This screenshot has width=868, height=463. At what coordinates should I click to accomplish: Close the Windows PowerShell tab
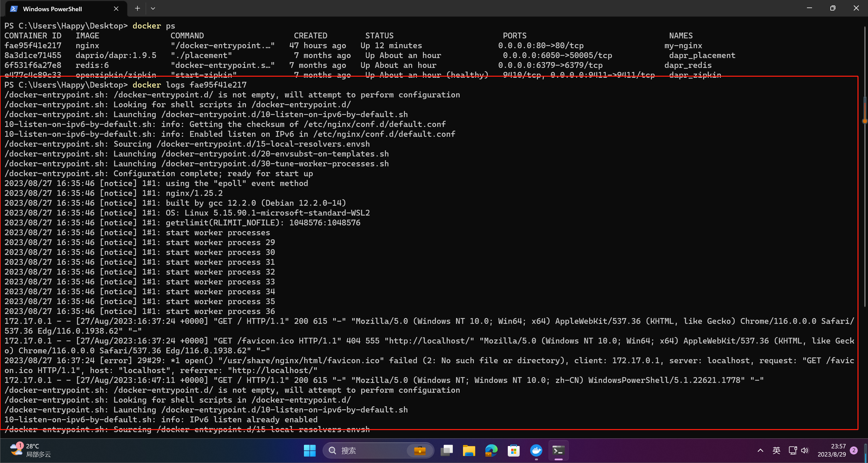[116, 9]
